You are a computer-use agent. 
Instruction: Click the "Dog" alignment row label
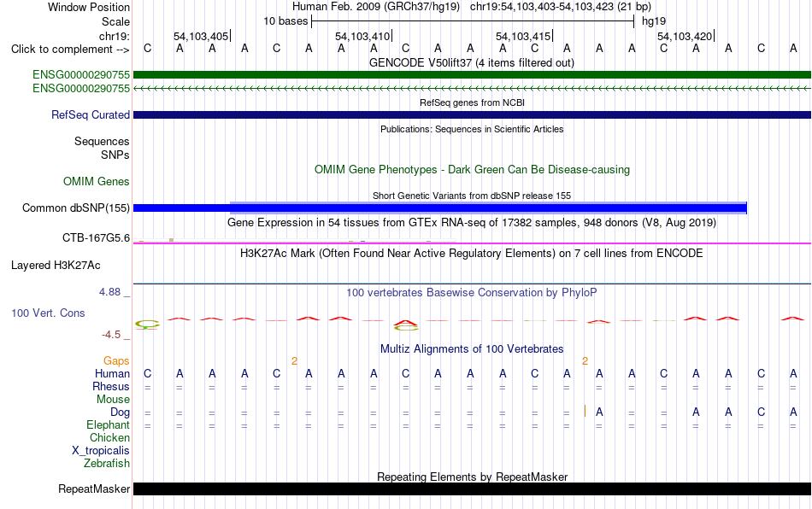click(120, 412)
